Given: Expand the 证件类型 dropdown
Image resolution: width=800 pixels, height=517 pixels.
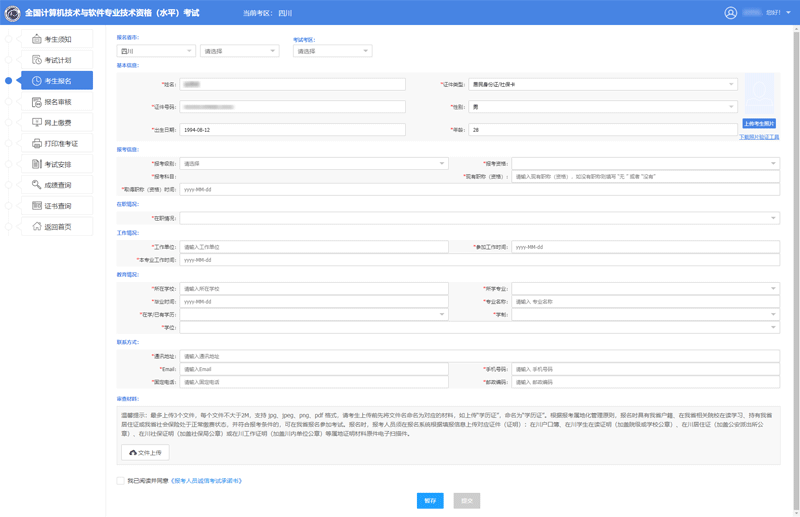Looking at the screenshot, I should [x=603, y=85].
